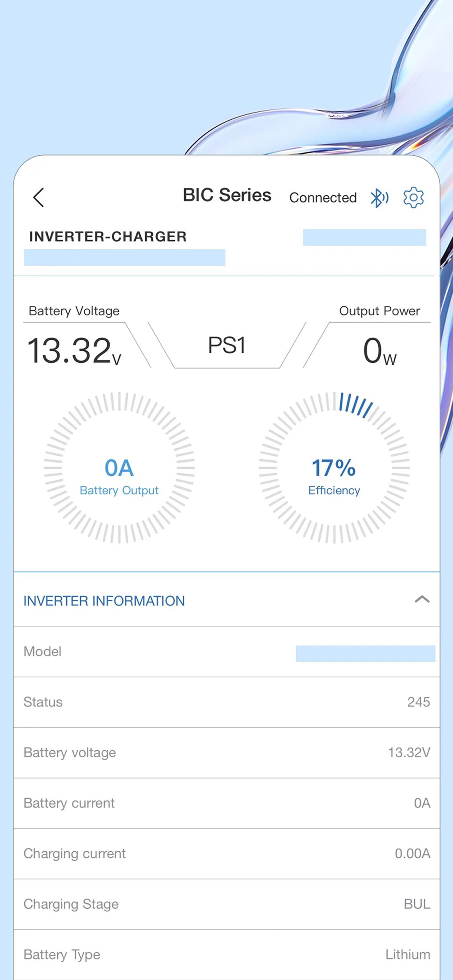Select the Status row showing 245
The image size is (453, 980).
pos(226,702)
